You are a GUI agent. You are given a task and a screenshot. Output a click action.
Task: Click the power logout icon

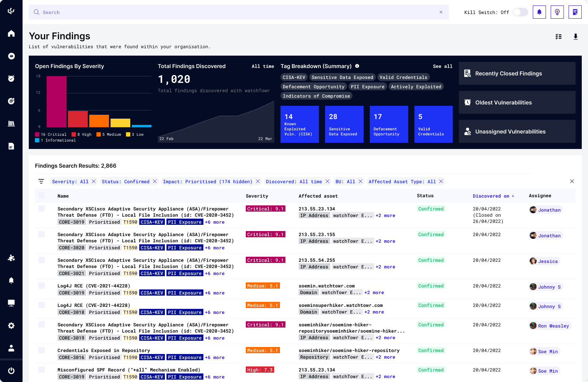pos(11,371)
